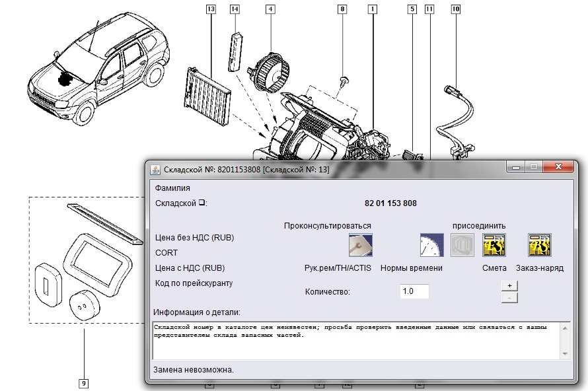
Task: Select part number 10 wiring harness label
Action: pyautogui.click(x=455, y=9)
